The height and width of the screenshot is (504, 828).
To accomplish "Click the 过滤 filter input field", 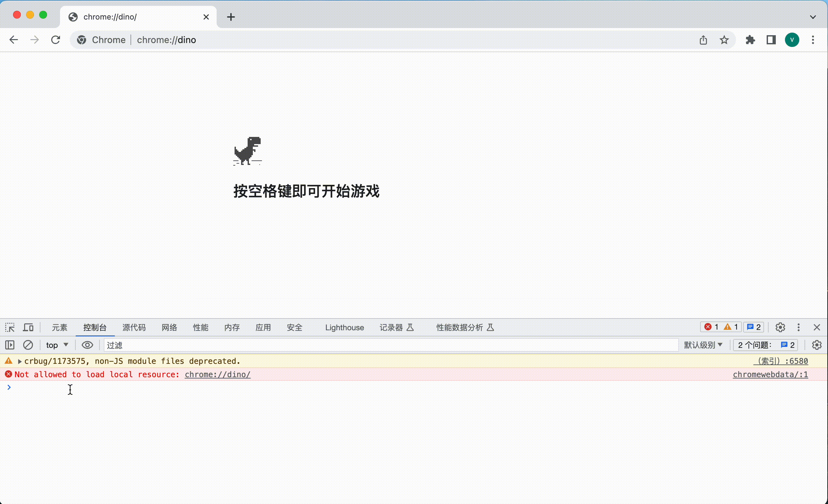I will [390, 345].
